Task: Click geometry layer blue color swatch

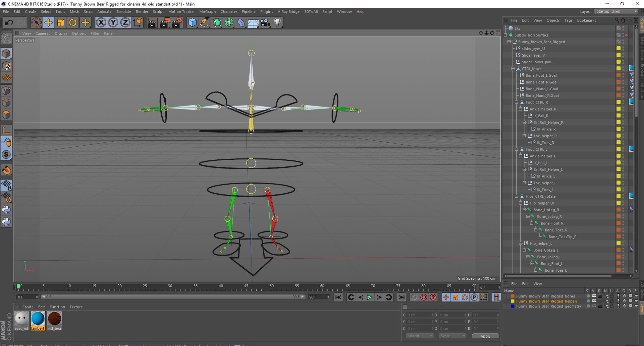Action: click(x=513, y=306)
